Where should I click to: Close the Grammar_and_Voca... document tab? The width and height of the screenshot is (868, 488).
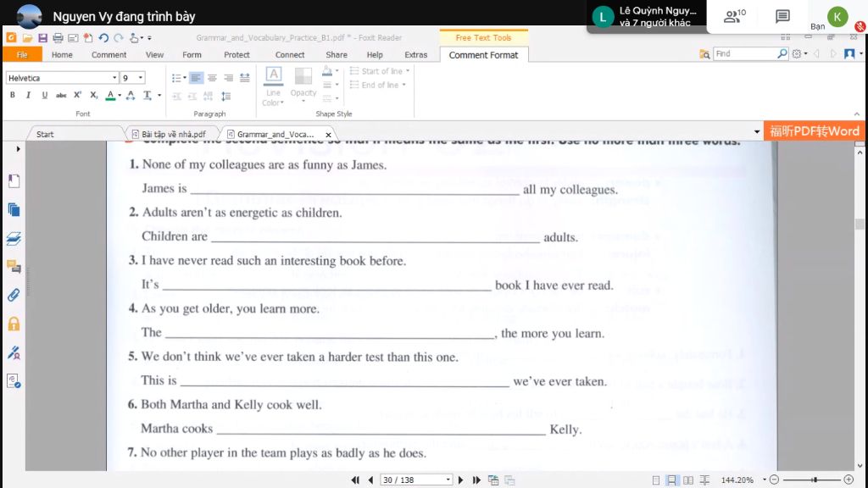pos(328,135)
